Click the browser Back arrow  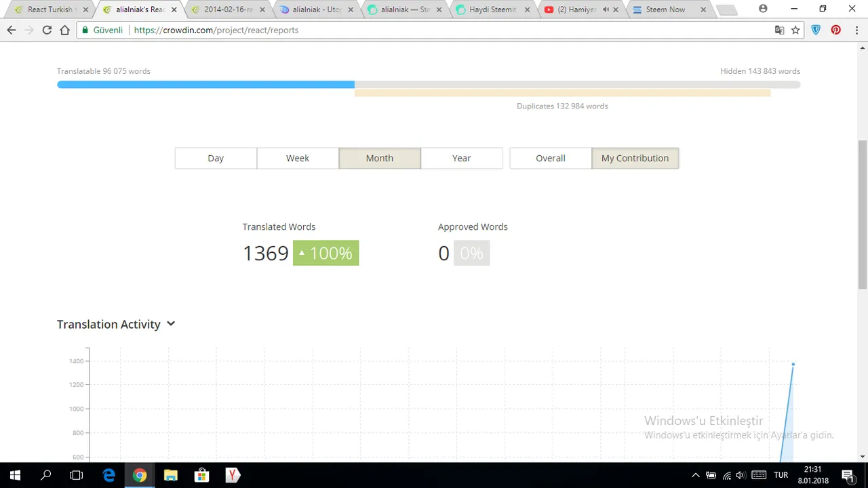pyautogui.click(x=12, y=30)
